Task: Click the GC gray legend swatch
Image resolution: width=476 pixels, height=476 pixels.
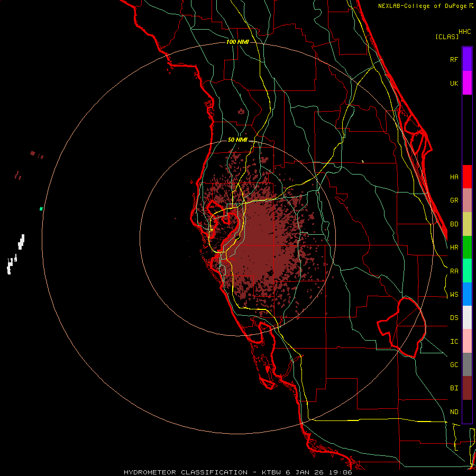Action: coord(467,364)
